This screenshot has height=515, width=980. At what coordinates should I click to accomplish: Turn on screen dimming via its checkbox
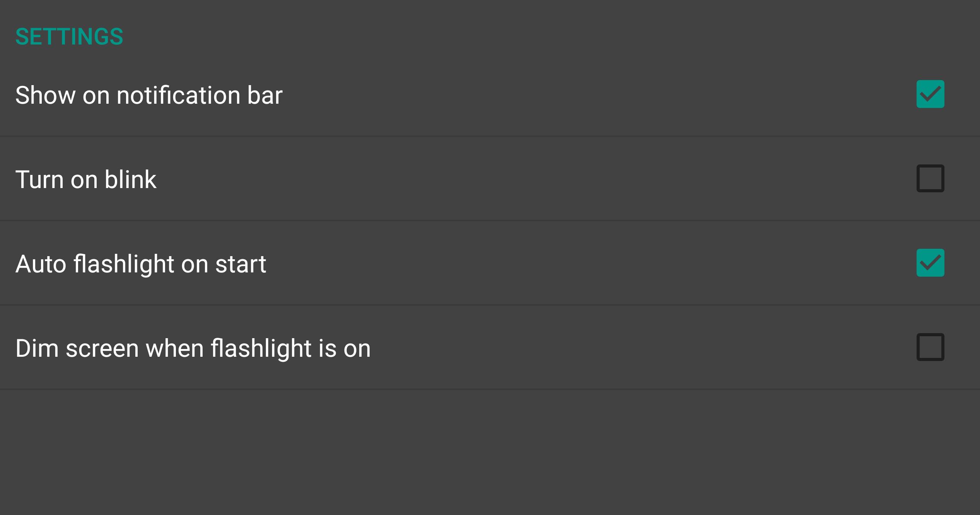pos(930,347)
